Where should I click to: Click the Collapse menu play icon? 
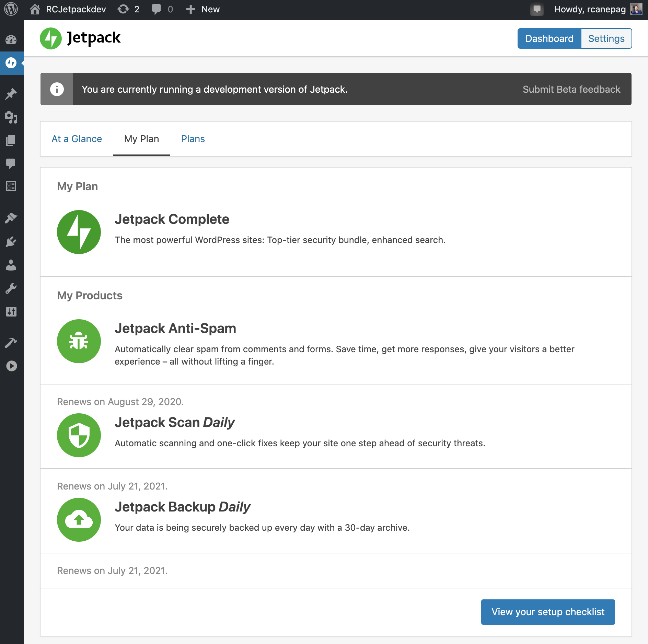[x=11, y=366]
